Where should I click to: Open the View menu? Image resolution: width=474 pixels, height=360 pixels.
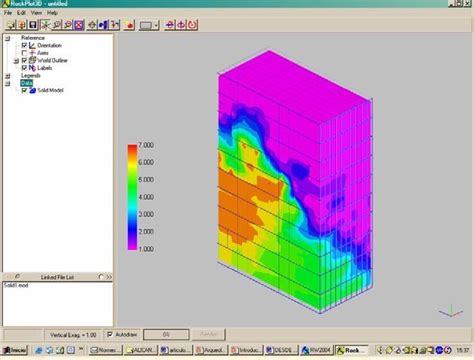click(x=36, y=13)
